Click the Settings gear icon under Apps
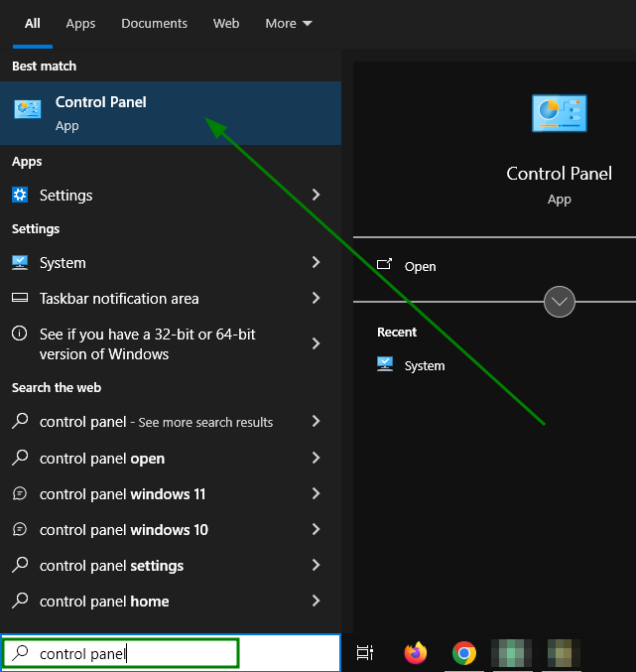Screen dimensions: 636x672 coord(20,195)
